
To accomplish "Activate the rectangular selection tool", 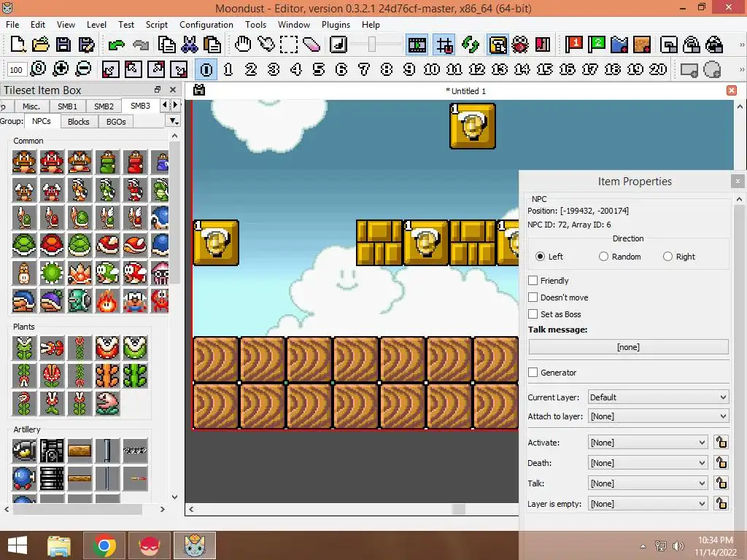I will (289, 44).
